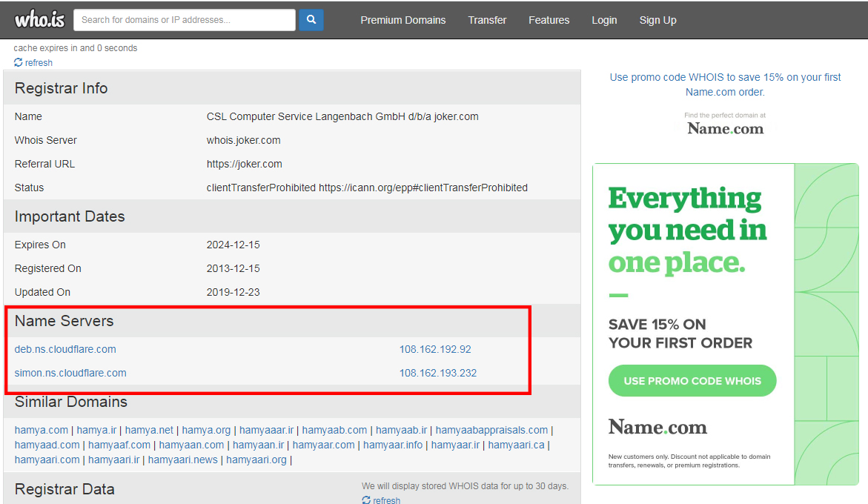Open similar domain hamyaar.com
The height and width of the screenshot is (504, 868).
pos(323,445)
